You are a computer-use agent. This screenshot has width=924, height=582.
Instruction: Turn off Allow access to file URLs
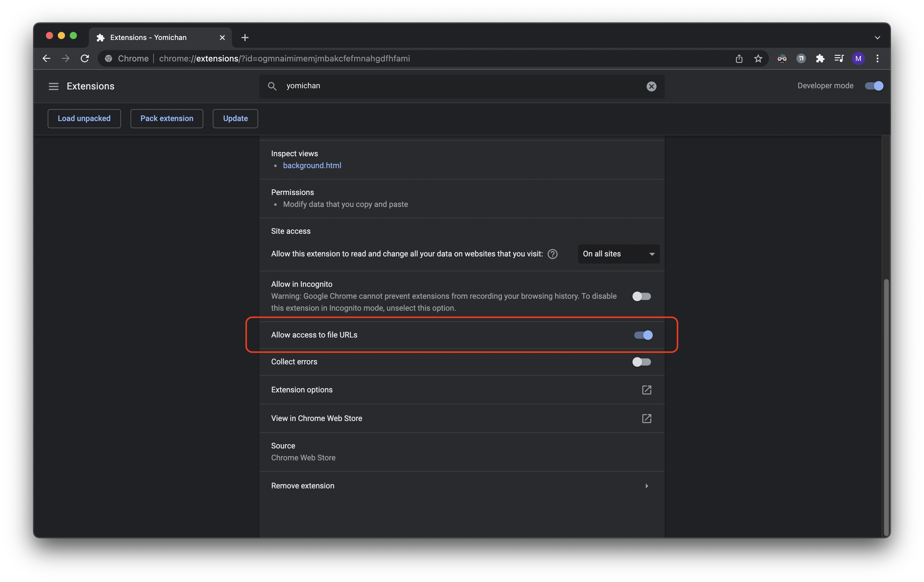click(x=643, y=335)
